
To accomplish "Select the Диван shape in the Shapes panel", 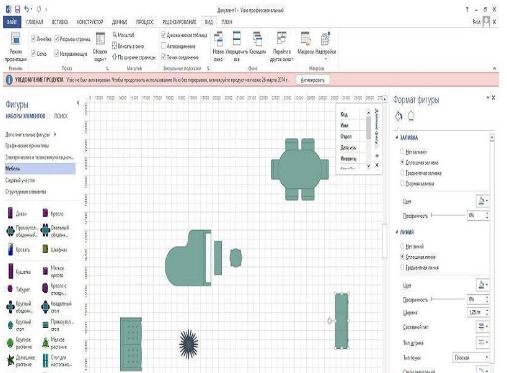I will [x=17, y=213].
